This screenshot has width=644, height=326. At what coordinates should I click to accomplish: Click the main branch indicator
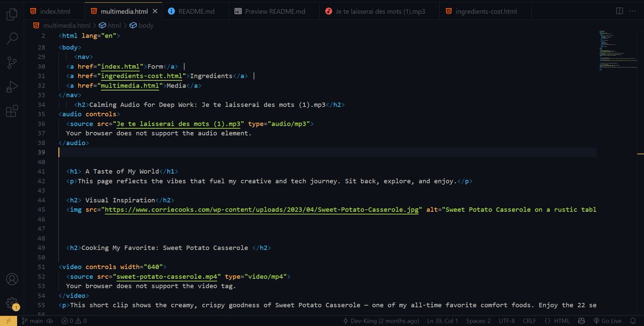coord(33,321)
